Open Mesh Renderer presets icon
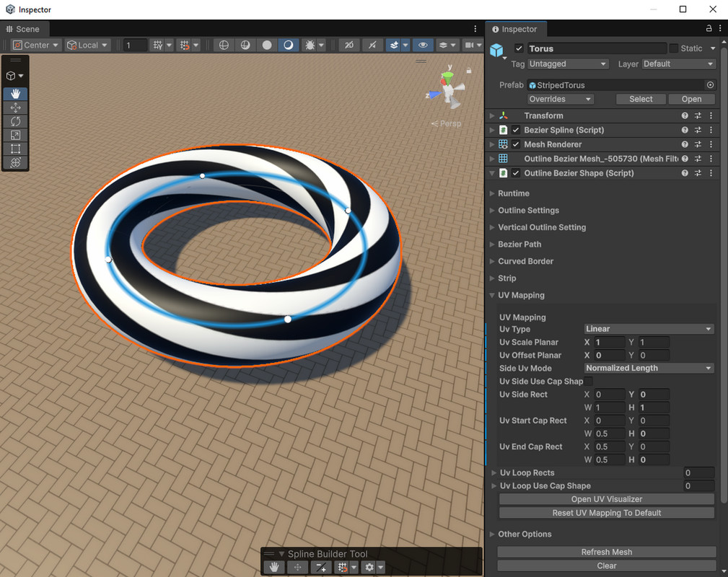728x577 pixels. (698, 144)
